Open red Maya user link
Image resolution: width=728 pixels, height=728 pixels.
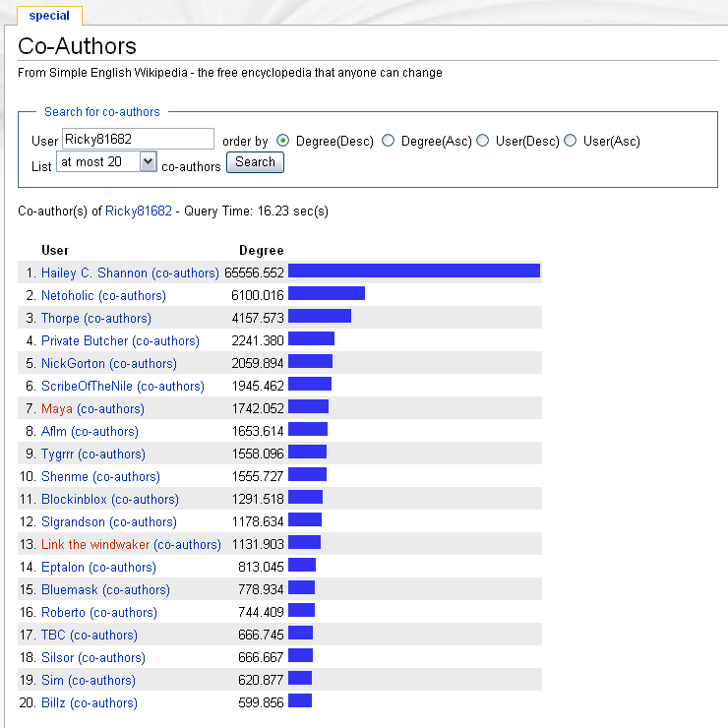pos(57,408)
